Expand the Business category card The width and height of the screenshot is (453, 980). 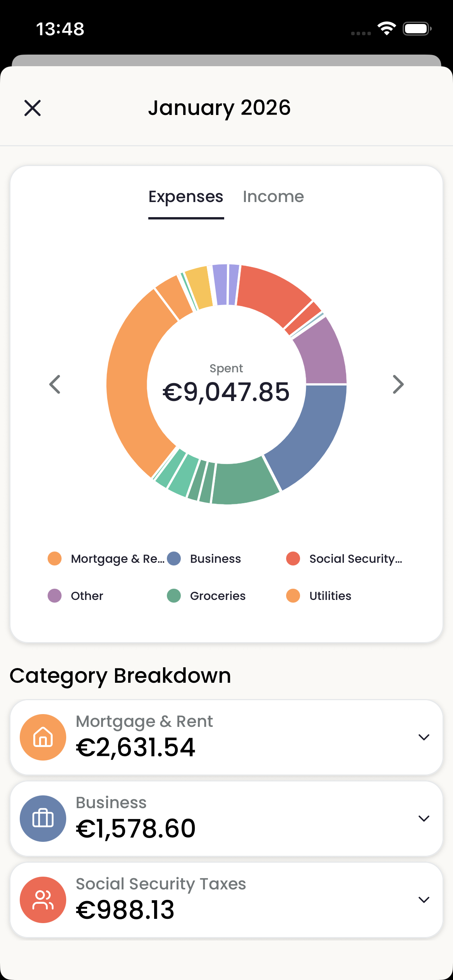click(x=423, y=819)
